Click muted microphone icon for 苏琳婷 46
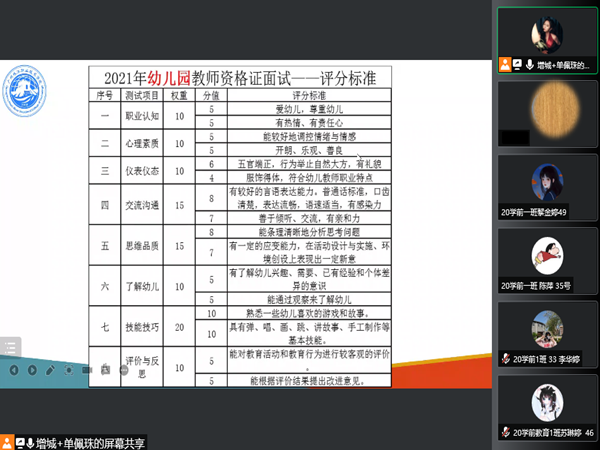 508,433
